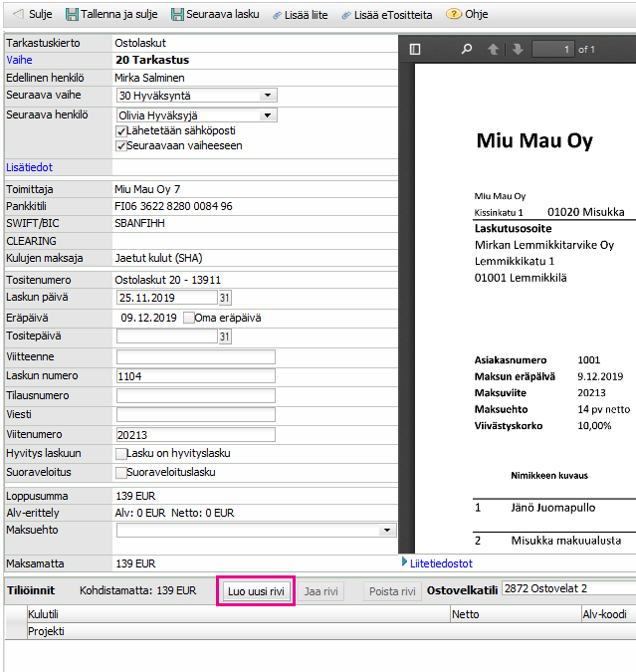Click the Poista rivi button

pyautogui.click(x=392, y=591)
